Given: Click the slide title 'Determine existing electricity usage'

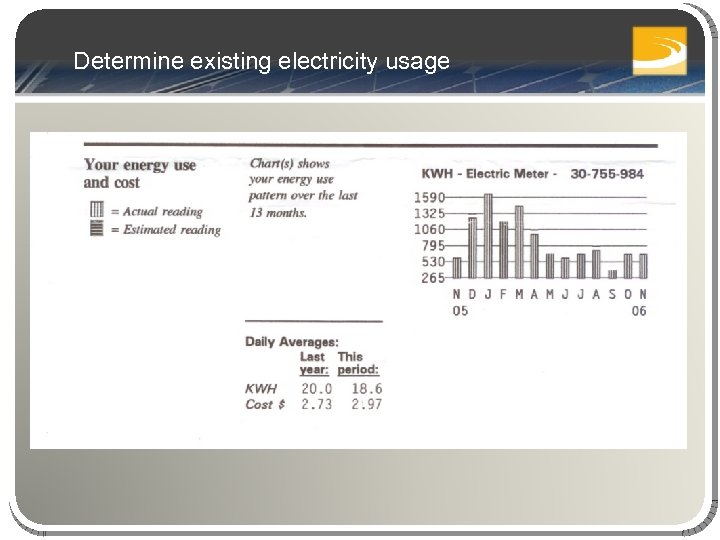Looking at the screenshot, I should pos(261,61).
